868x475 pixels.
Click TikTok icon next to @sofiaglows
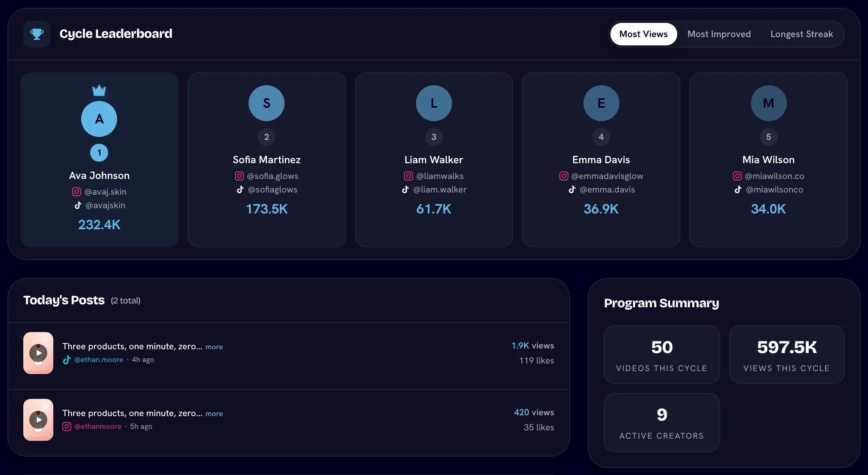point(240,189)
